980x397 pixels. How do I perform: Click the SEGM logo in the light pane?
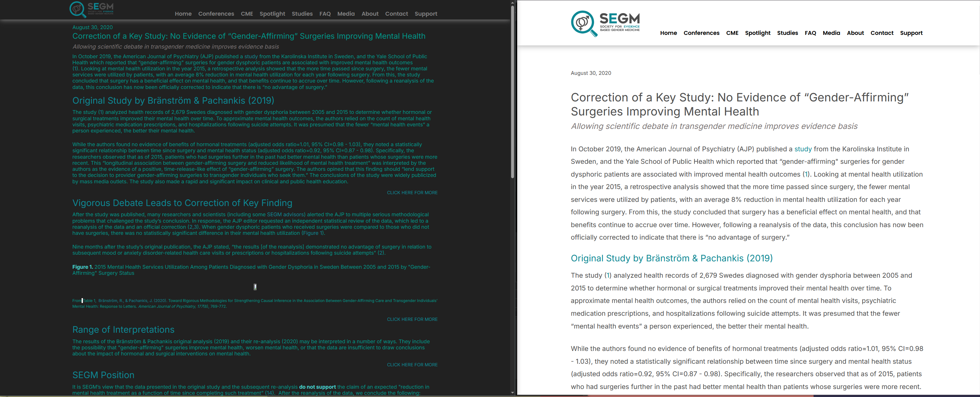(605, 24)
